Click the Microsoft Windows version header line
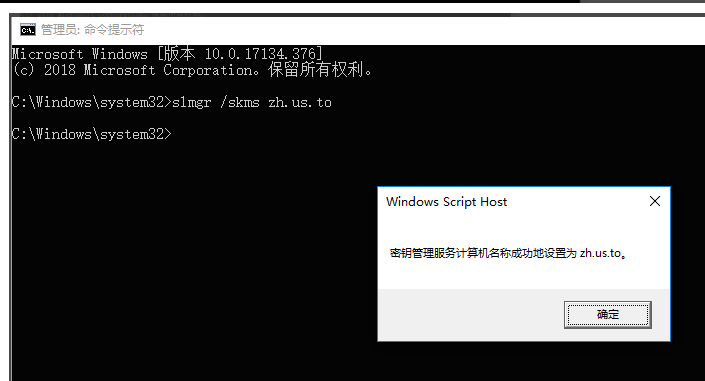This screenshot has width=705, height=381. click(x=167, y=54)
